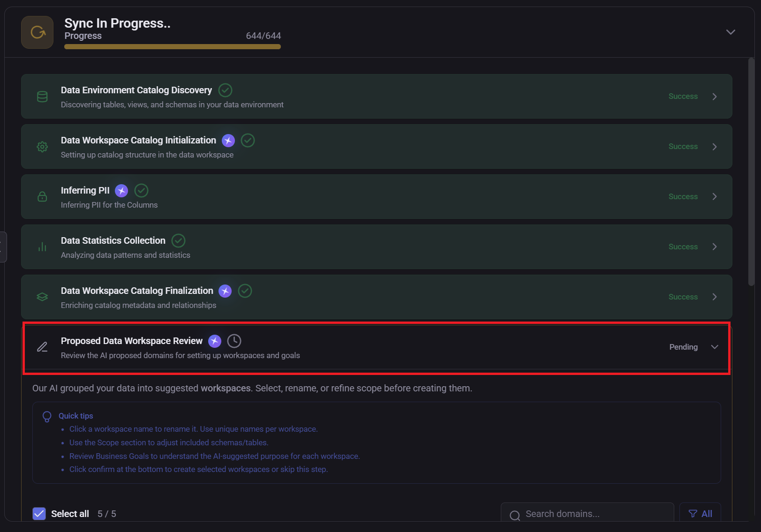Click the lightbulb Quick tips icon
The width and height of the screenshot is (761, 532).
[x=47, y=416]
